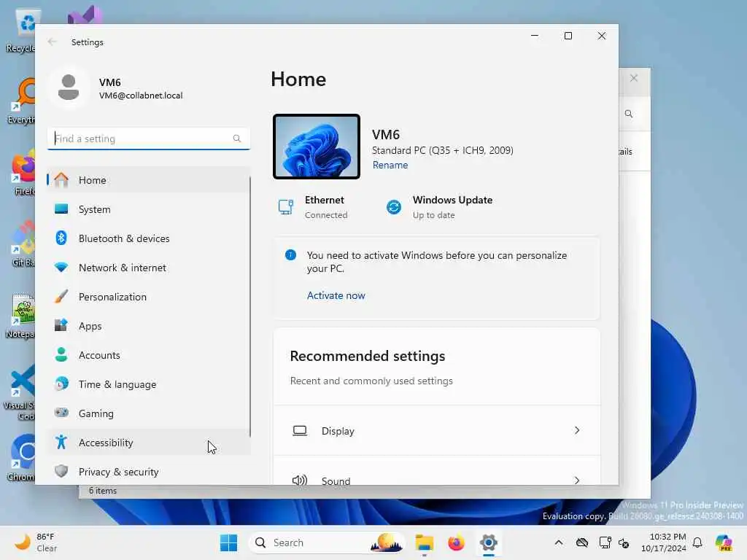The width and height of the screenshot is (747, 560).
Task: Open System settings category
Action: 148,209
